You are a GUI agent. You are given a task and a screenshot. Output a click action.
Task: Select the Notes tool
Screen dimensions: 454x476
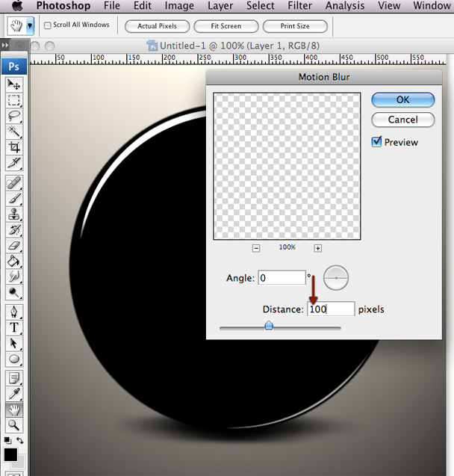click(13, 378)
